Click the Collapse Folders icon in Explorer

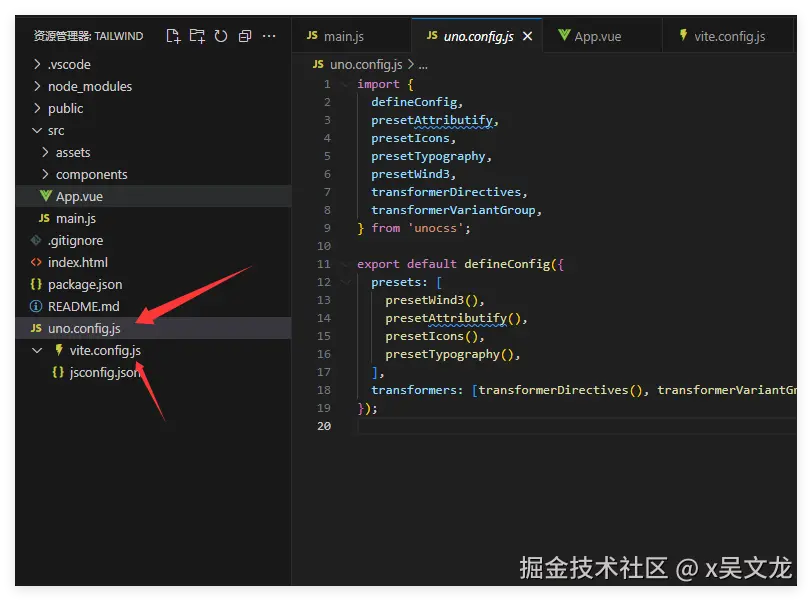[244, 35]
